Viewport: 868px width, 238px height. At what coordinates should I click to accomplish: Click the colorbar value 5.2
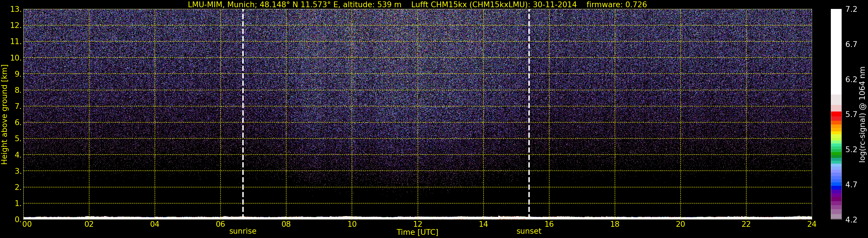(851, 149)
